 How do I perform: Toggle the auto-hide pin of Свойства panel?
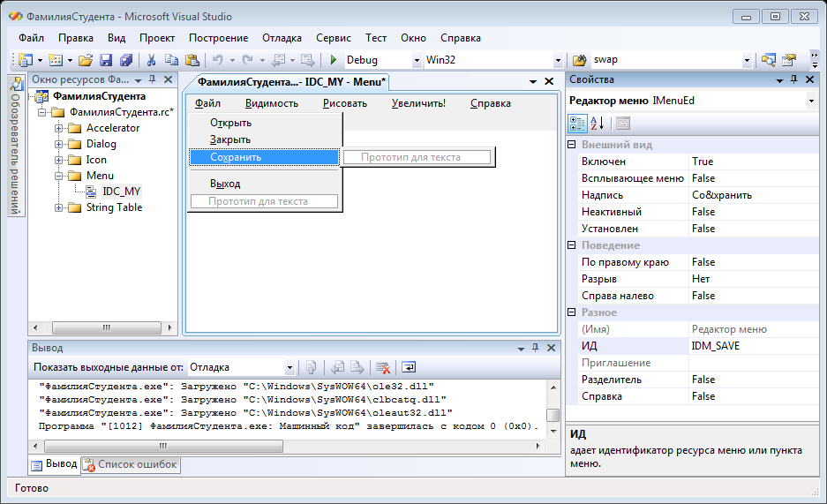pos(793,79)
